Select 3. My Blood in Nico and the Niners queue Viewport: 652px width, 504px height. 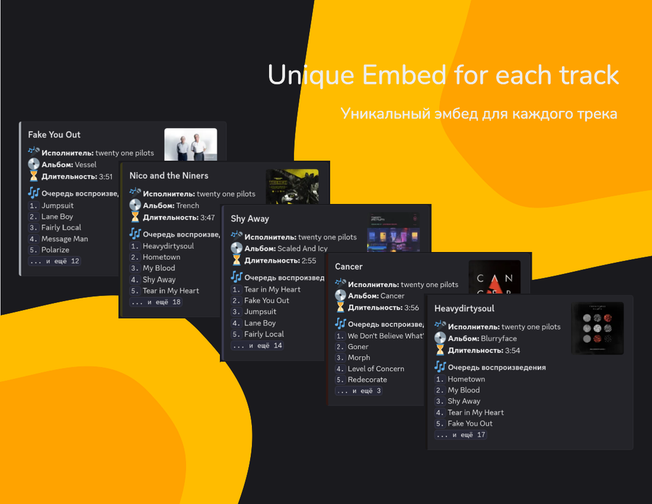152,268
